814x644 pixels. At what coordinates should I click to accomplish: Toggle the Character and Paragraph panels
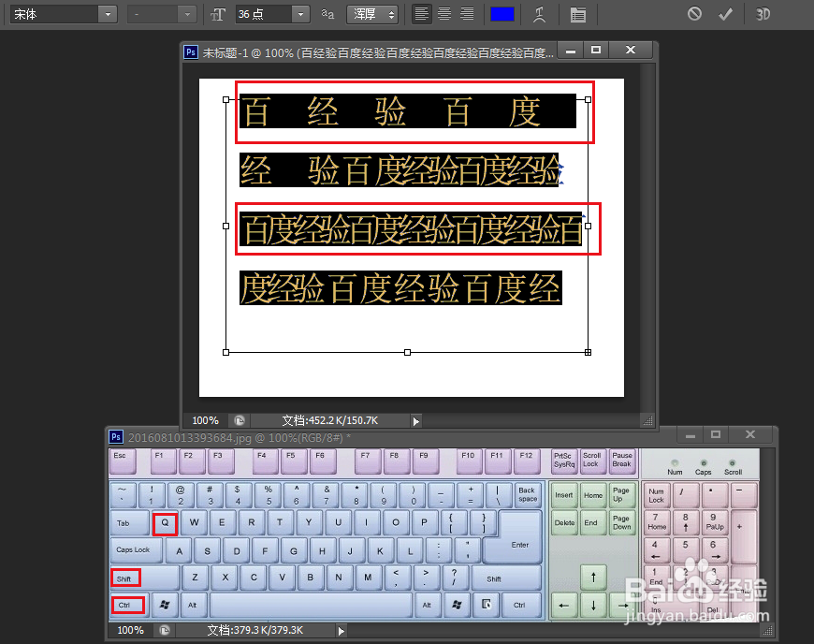[578, 15]
